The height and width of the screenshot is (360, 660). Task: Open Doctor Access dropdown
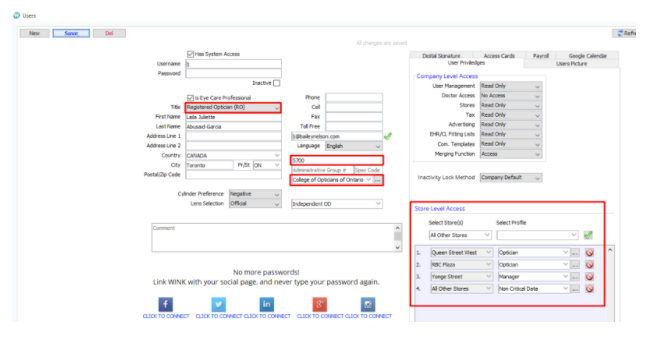tap(511, 96)
